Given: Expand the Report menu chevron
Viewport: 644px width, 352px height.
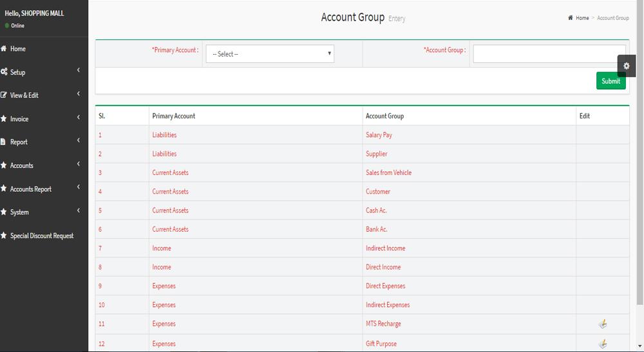Looking at the screenshot, I should tap(79, 140).
